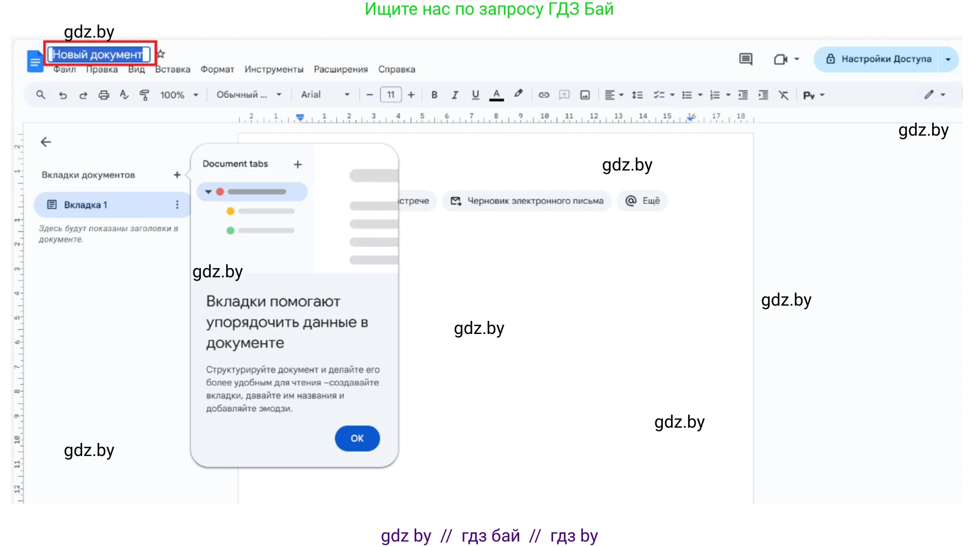Toggle bold formatting
The image size is (980, 547).
click(x=434, y=95)
